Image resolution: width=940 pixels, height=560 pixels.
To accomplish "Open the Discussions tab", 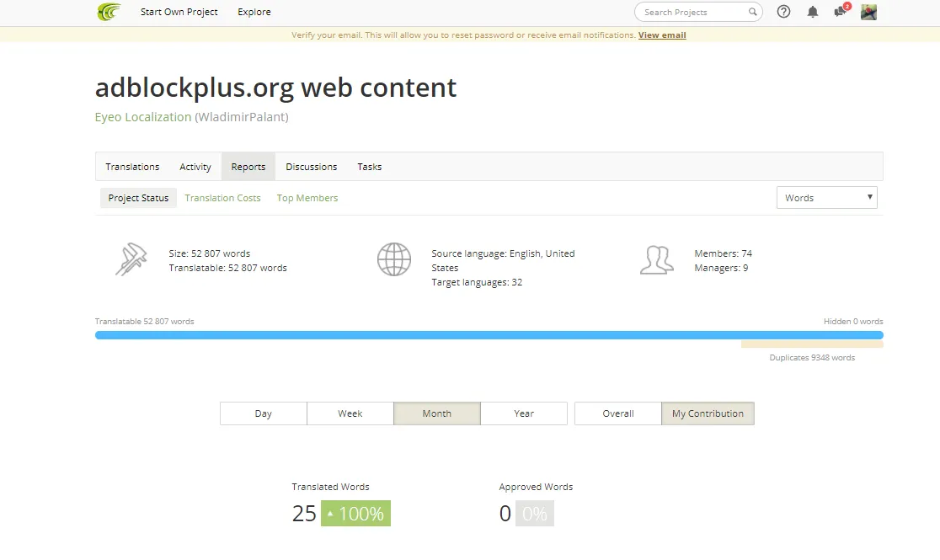I will pos(311,167).
